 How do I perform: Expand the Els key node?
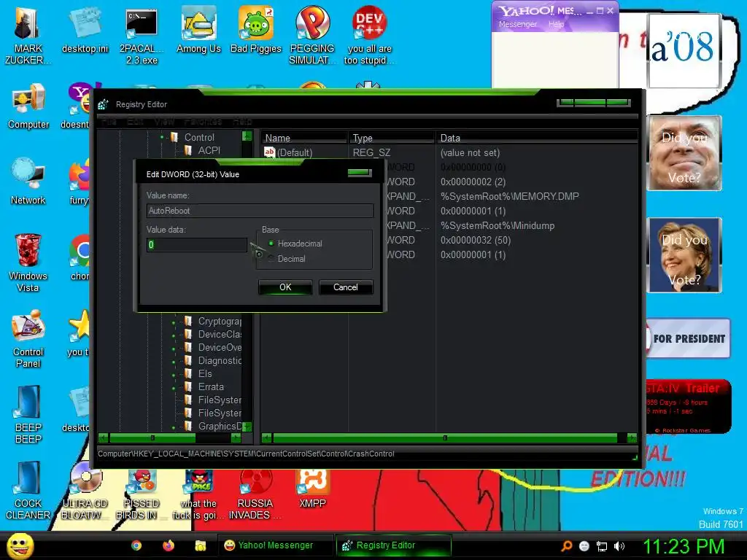pos(174,374)
